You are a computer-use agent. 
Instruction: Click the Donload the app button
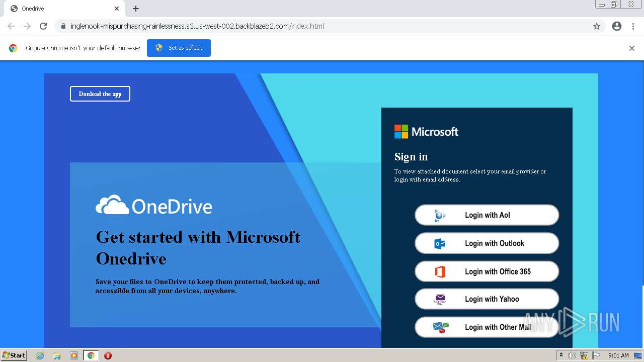coord(100,94)
